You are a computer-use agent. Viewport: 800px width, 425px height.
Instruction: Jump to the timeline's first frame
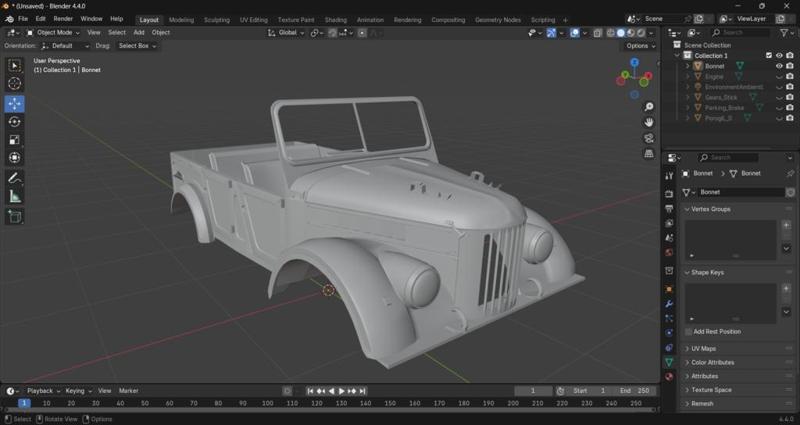pos(310,391)
